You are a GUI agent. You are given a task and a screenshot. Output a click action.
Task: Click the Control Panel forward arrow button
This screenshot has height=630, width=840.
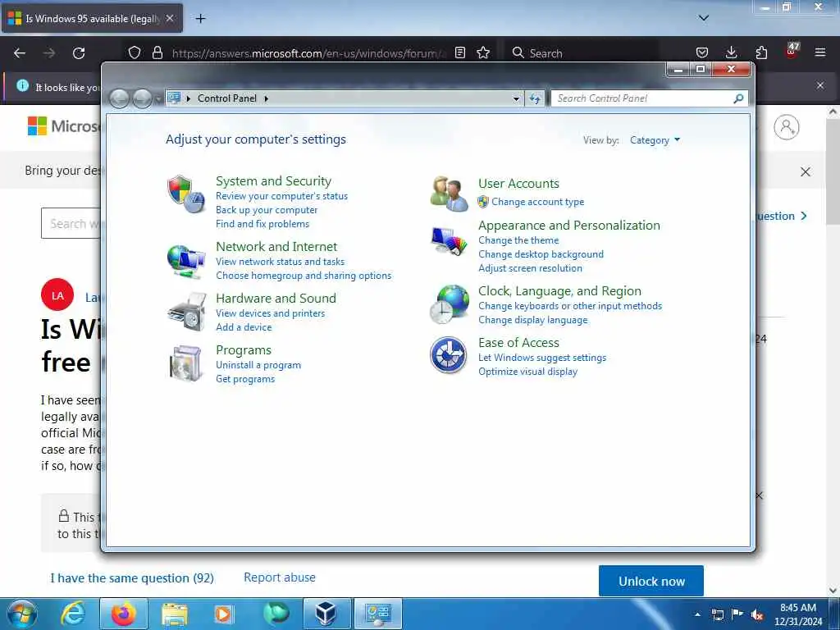[x=142, y=98]
